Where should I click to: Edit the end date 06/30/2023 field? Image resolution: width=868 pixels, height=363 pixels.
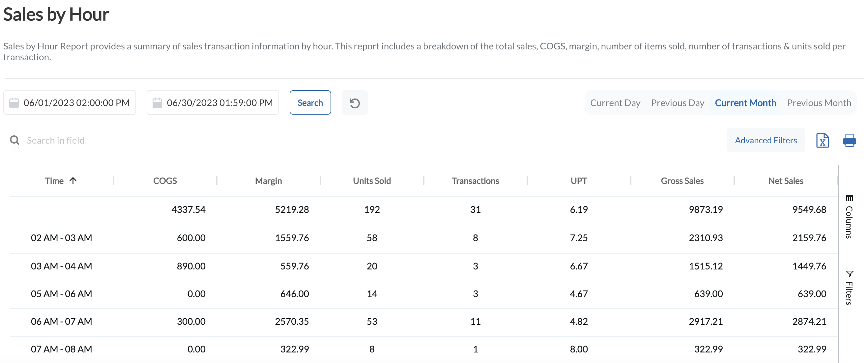point(220,103)
